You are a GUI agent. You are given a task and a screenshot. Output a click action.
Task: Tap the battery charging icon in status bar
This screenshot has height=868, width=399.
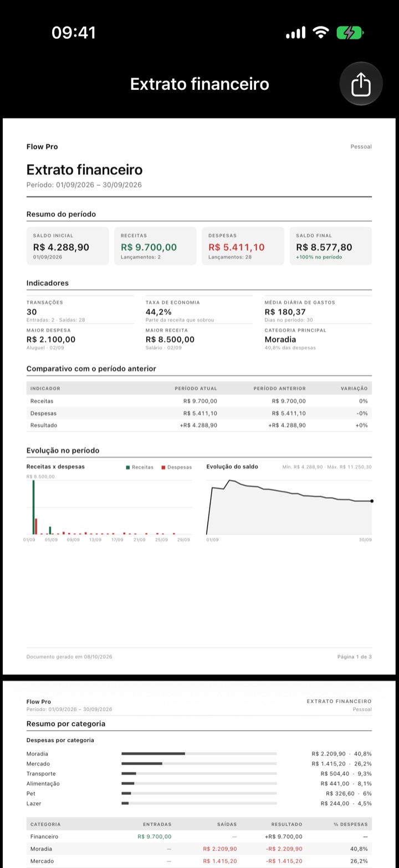[350, 33]
